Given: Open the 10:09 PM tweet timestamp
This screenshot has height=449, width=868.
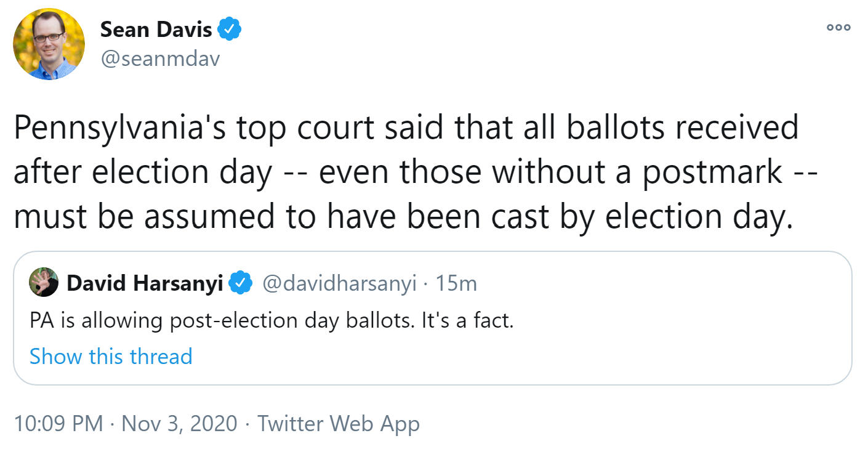Looking at the screenshot, I should tap(58, 424).
